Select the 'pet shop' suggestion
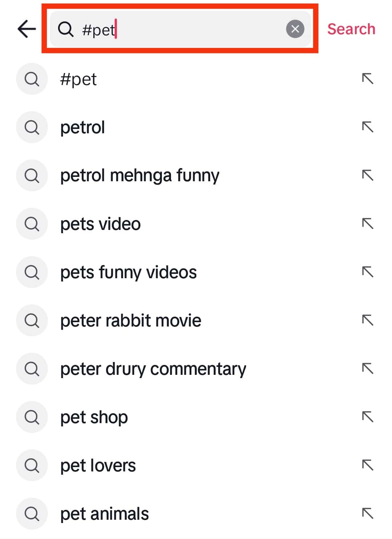 (94, 417)
